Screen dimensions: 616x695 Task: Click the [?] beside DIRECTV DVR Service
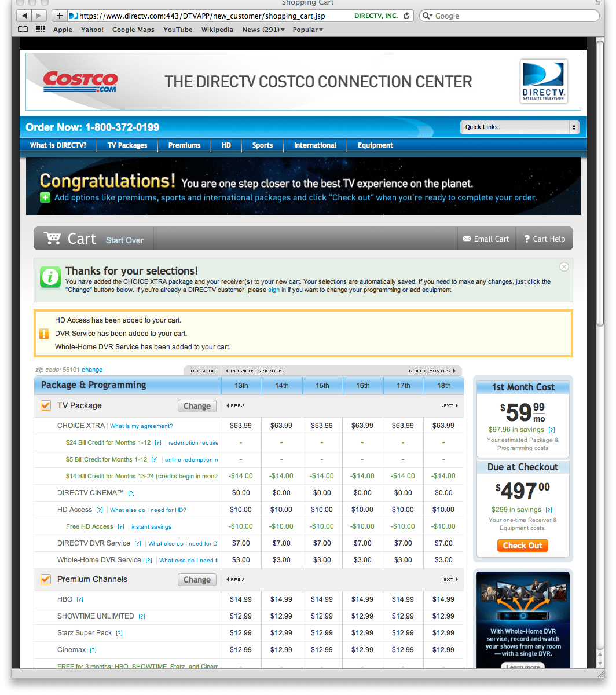(x=138, y=543)
